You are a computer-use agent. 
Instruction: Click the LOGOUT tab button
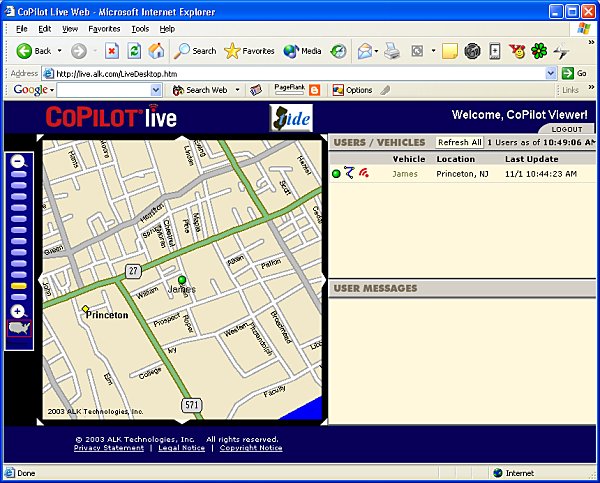(567, 129)
